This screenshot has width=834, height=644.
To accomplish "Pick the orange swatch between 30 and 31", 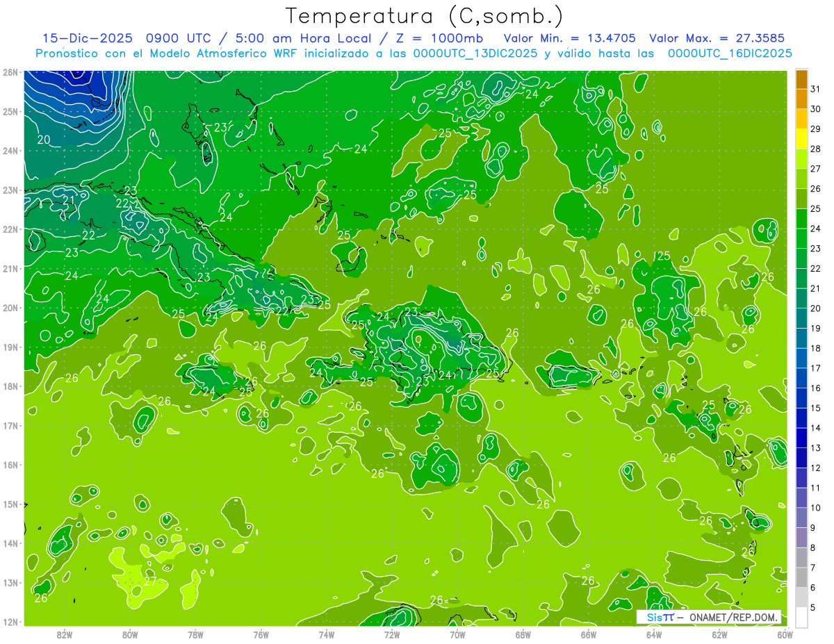I will point(801,99).
